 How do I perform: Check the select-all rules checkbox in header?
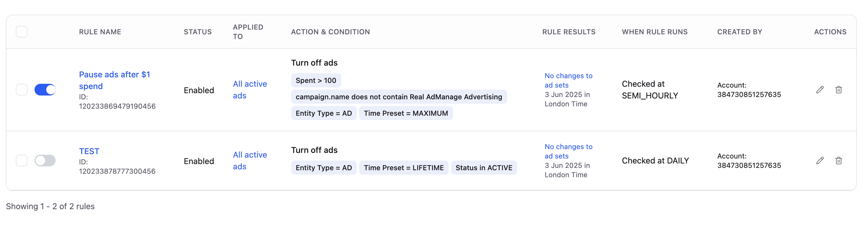click(22, 32)
